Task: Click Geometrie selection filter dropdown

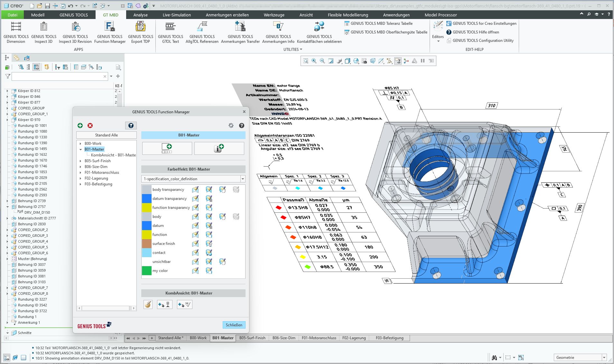Action: (x=580, y=358)
